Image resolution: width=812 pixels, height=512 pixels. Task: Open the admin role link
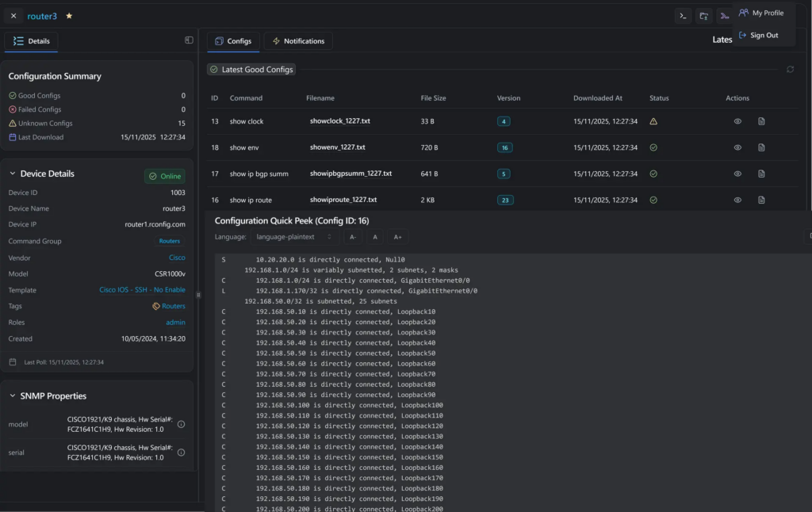pyautogui.click(x=175, y=322)
